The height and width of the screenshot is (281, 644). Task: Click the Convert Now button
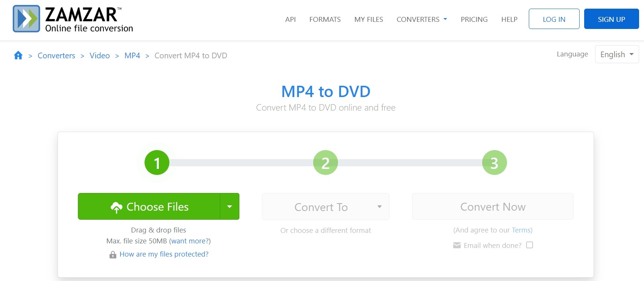tap(493, 207)
